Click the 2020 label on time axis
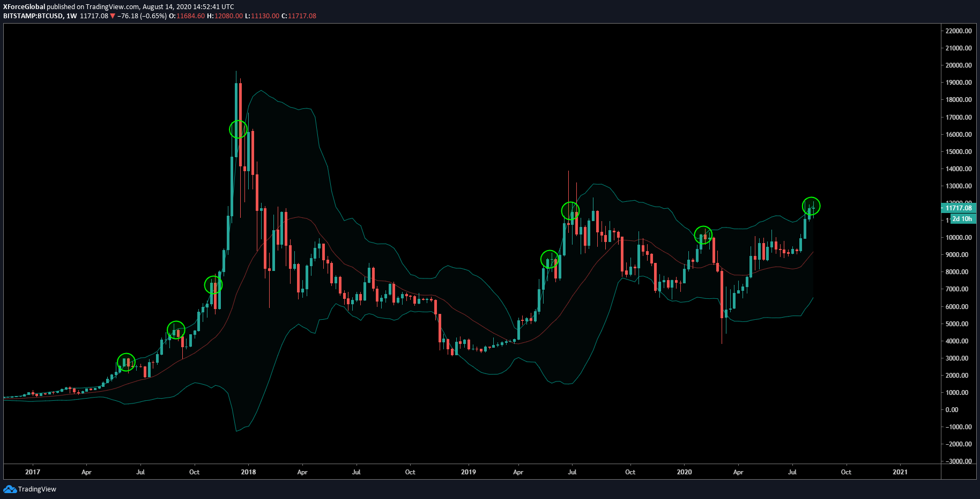The image size is (980, 499). (x=684, y=472)
